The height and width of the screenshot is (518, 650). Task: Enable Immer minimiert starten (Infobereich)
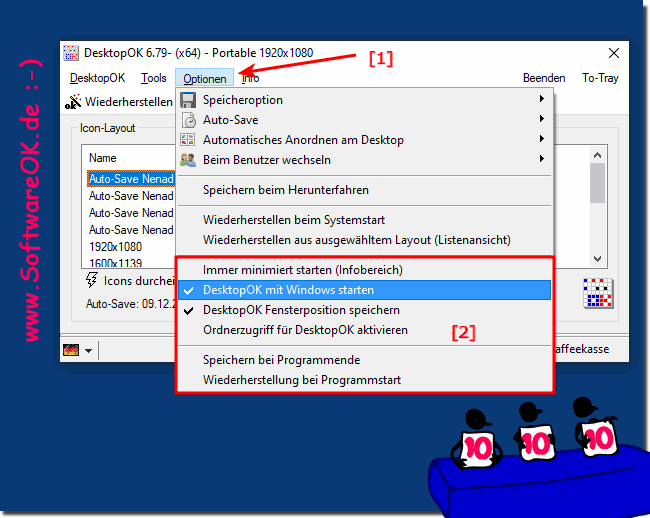click(x=364, y=270)
